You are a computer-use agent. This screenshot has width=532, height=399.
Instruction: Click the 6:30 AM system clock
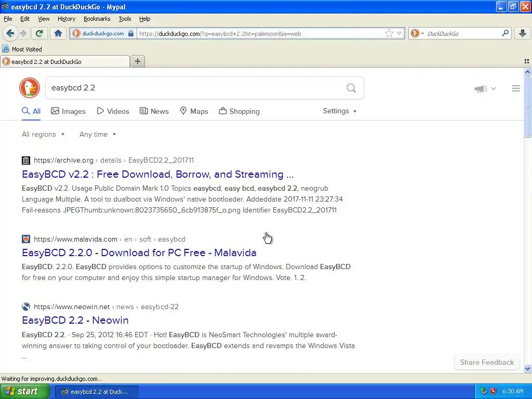point(513,392)
